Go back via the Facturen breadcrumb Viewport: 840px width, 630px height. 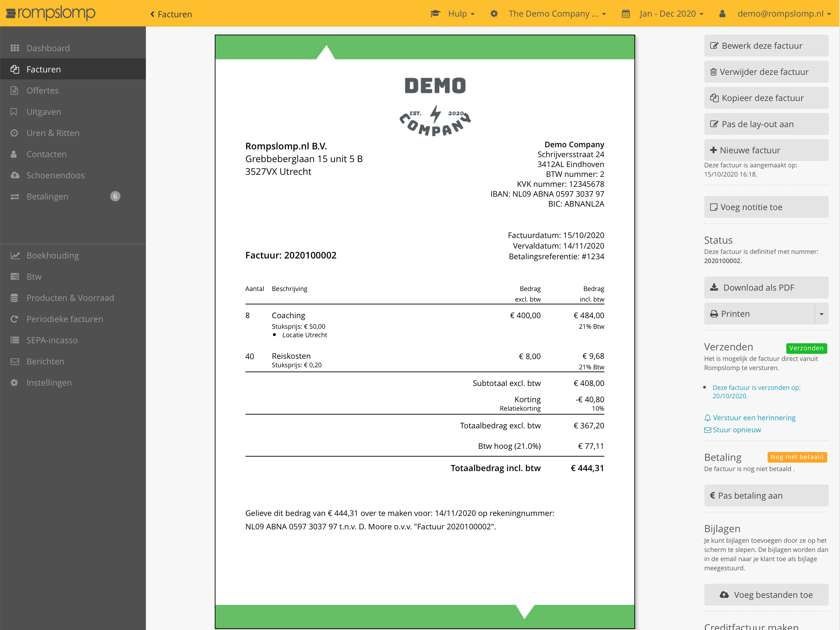171,14
